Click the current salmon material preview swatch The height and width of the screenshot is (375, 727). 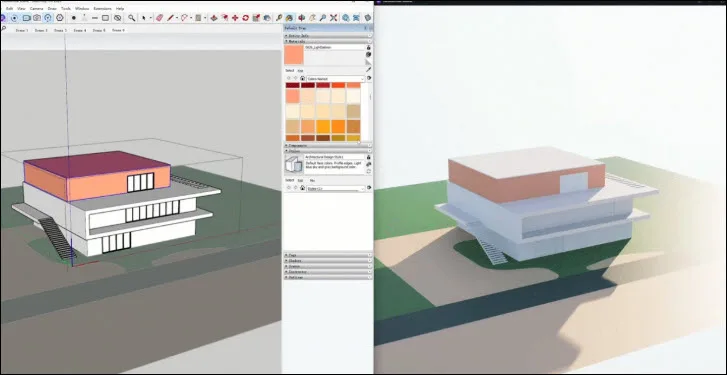(293, 55)
